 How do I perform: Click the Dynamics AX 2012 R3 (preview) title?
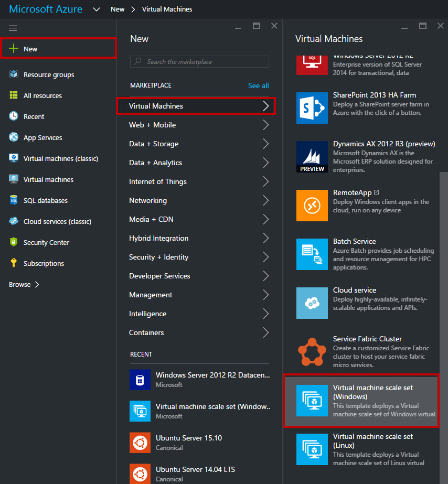tap(384, 144)
